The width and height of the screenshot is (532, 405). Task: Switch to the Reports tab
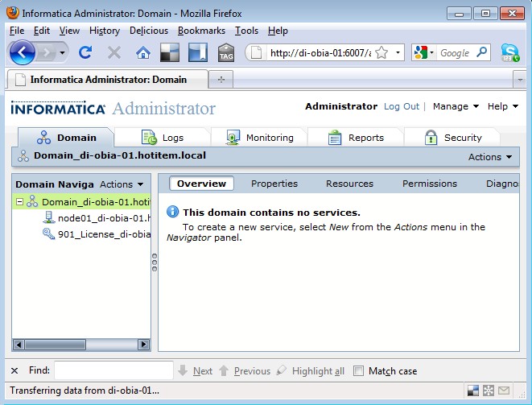(x=356, y=138)
